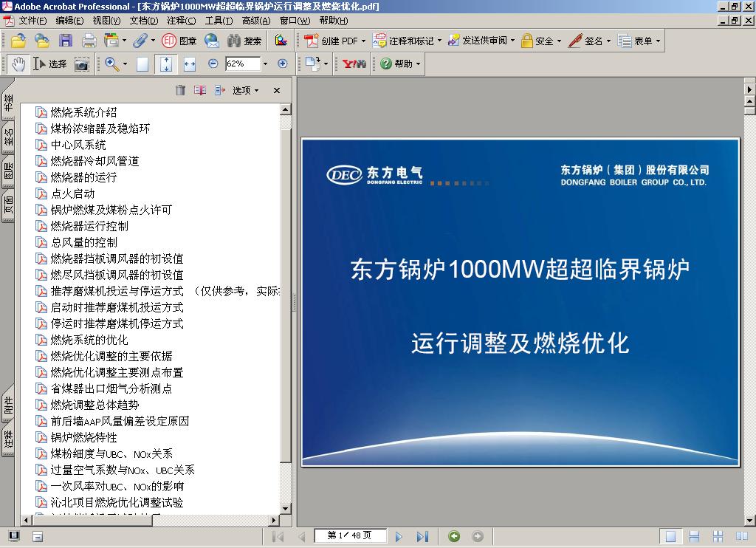Click the Actual Size page icon
Image resolution: width=756 pixels, height=548 pixels.
tap(142, 64)
